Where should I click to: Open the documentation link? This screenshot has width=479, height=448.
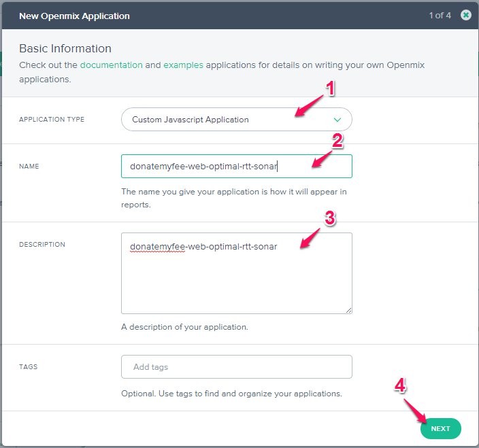pyautogui.click(x=111, y=65)
